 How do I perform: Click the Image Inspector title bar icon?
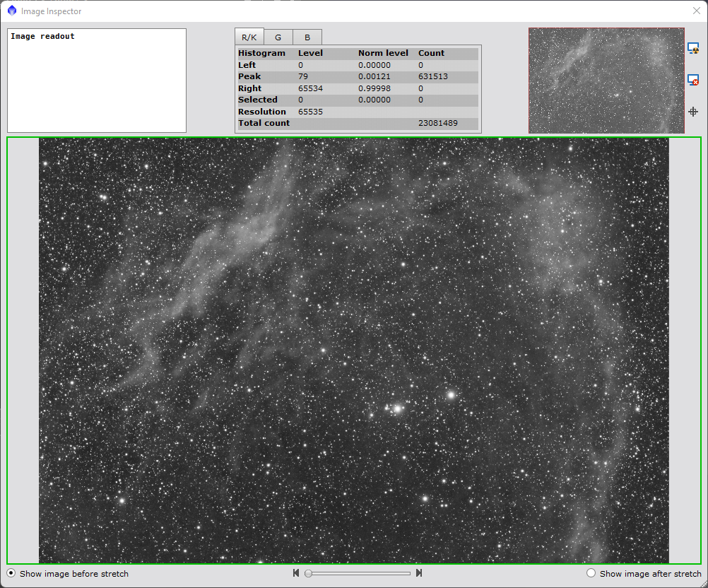coord(11,11)
